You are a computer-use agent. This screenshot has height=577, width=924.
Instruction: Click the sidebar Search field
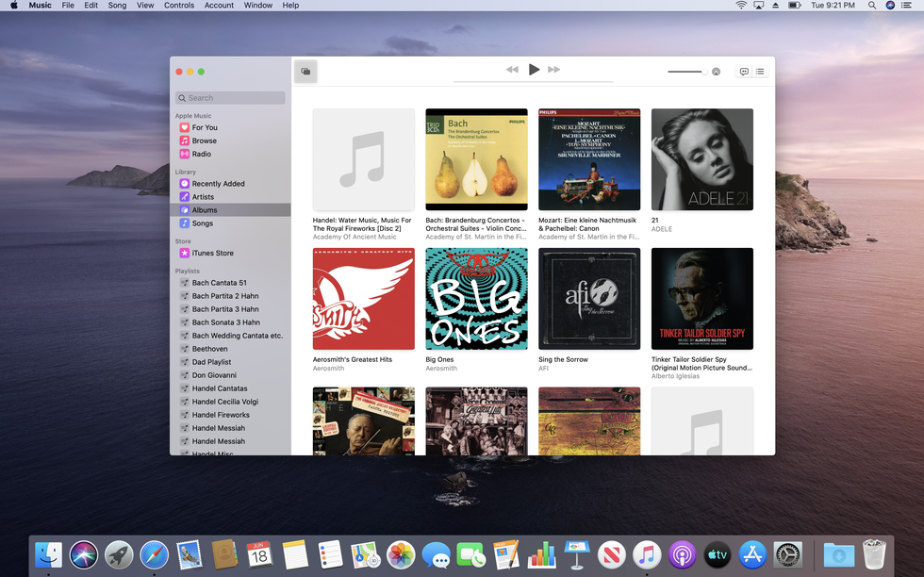[x=230, y=98]
